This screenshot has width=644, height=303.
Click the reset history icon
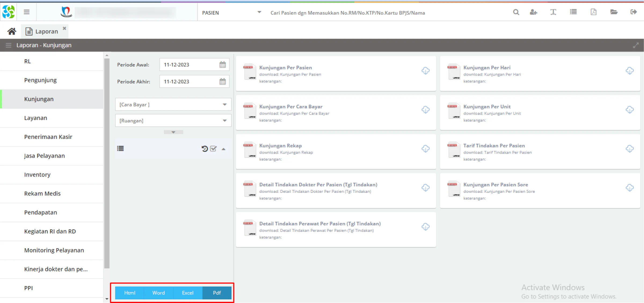point(205,149)
